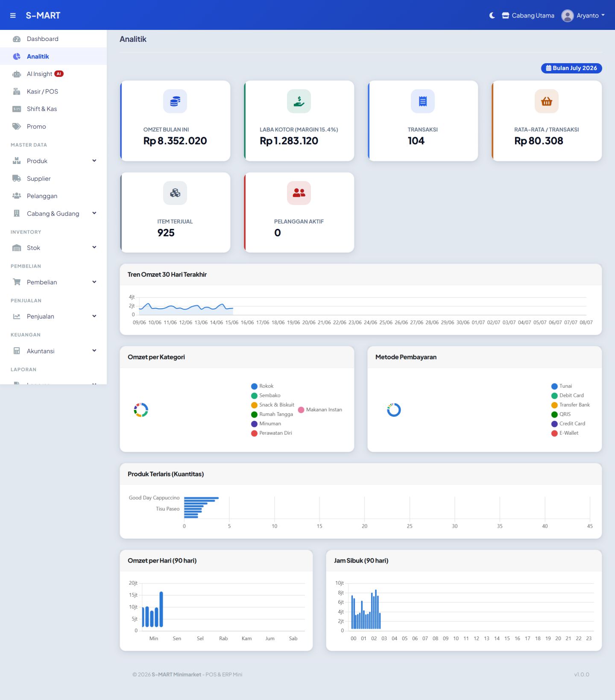Image resolution: width=615 pixels, height=700 pixels.
Task: Click the Penjualan chart icon
Action: pyautogui.click(x=17, y=316)
